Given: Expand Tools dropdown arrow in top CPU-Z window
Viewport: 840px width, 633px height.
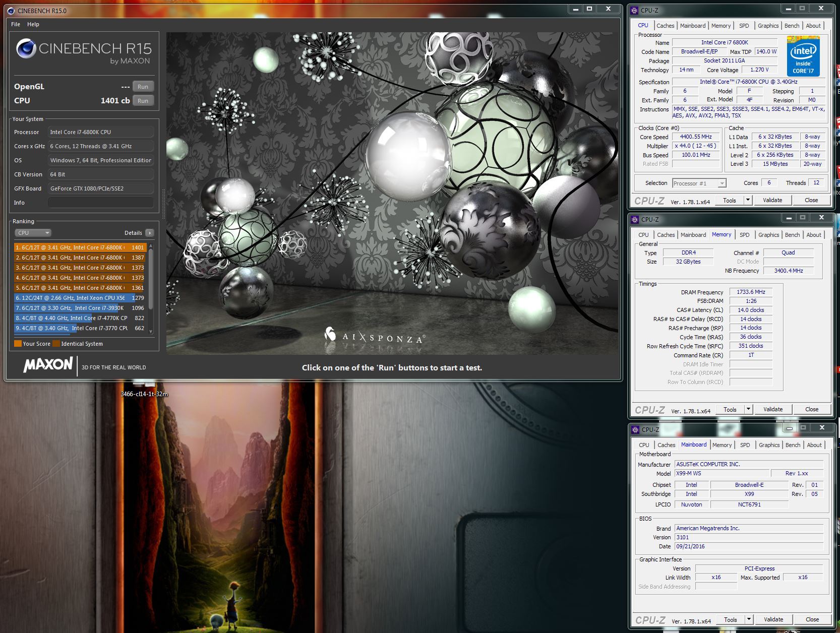Looking at the screenshot, I should click(748, 201).
